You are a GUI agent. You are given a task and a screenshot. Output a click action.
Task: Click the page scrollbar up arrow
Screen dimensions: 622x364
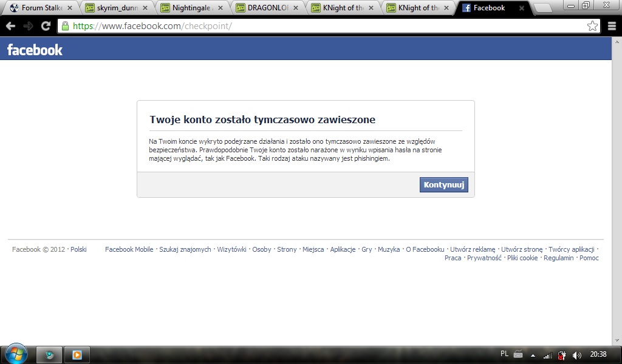(617, 41)
